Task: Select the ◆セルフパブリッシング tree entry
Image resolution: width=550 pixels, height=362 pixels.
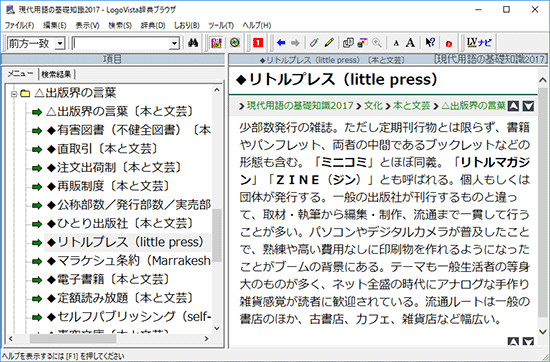Action: click(x=129, y=316)
